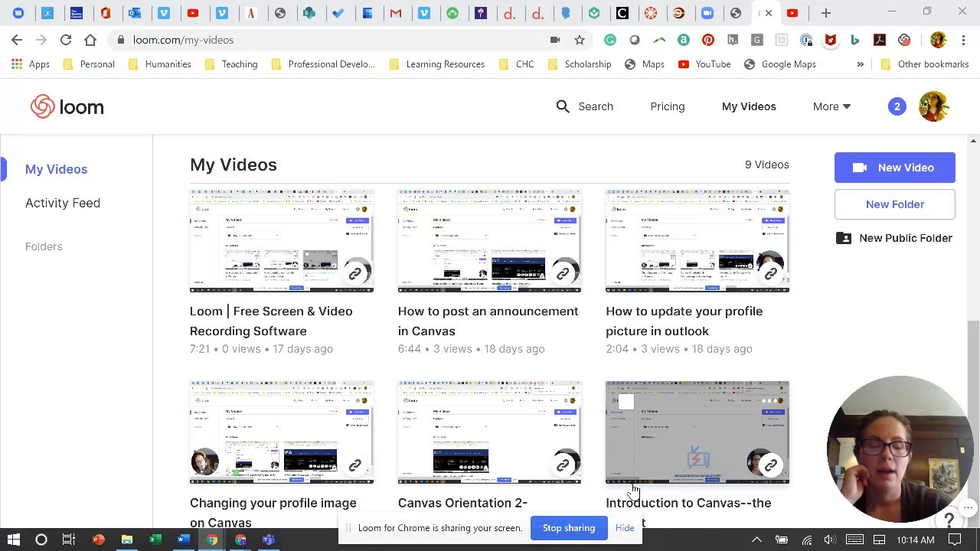Viewport: 980px width, 551px height.
Task: Open the 'How to post an announcement' title
Action: point(488,321)
